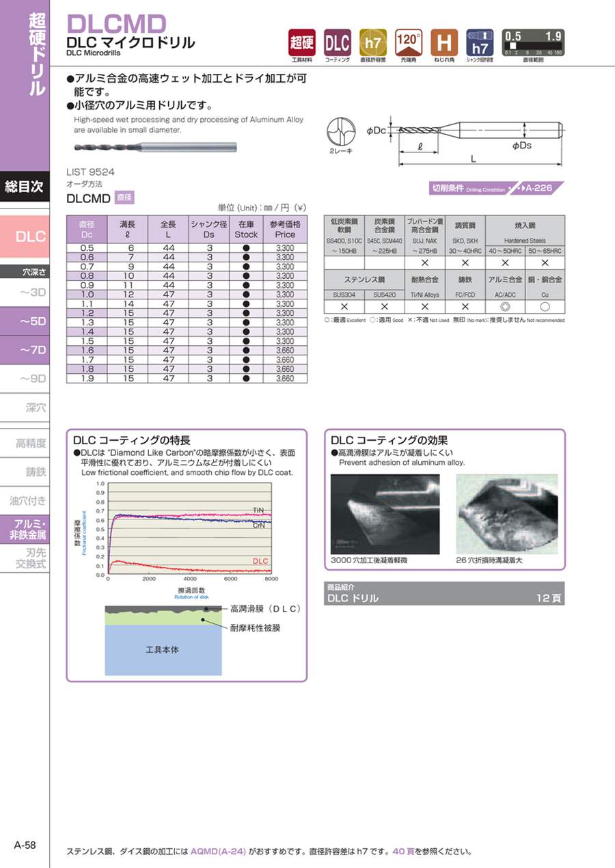The height and width of the screenshot is (868, 615).
Task: Click the DLC コーティングの特長 heading
Action: 132,440
